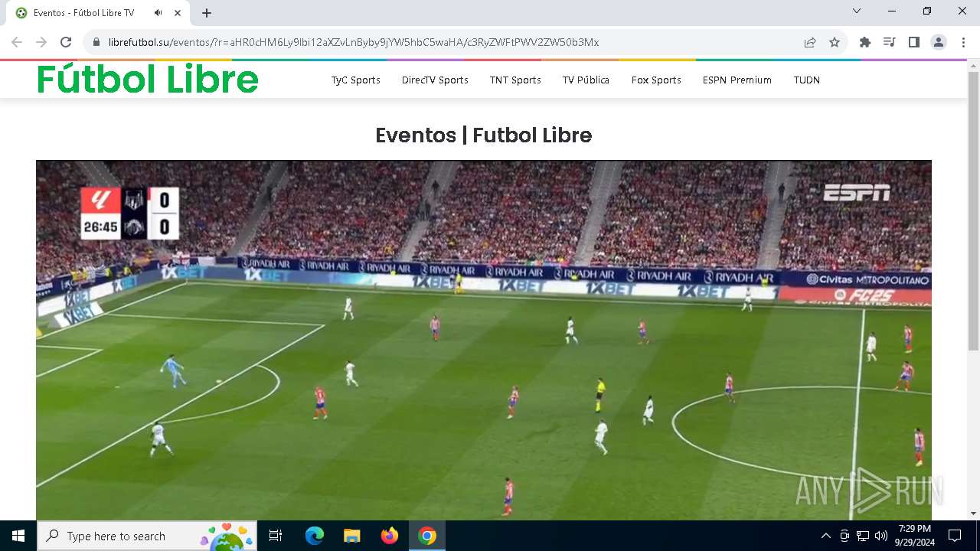Bookmark this page with the star icon
980x551 pixels.
[835, 42]
